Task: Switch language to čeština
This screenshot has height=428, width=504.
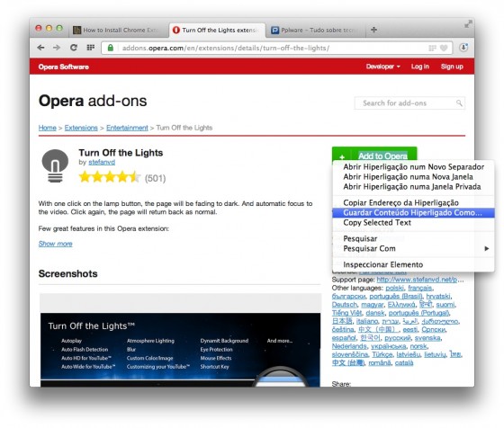Action: (343, 330)
